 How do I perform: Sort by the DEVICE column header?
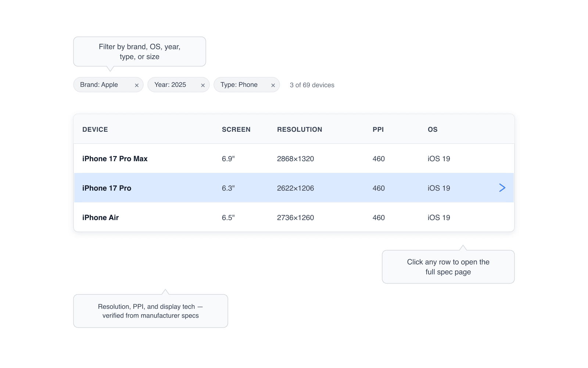(95, 130)
